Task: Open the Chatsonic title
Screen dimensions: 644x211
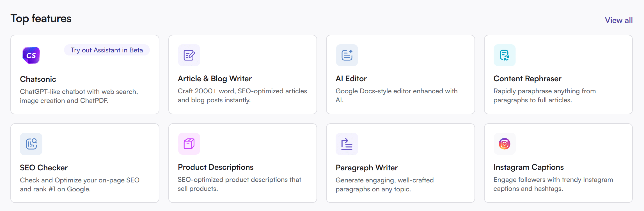Action: 38,79
